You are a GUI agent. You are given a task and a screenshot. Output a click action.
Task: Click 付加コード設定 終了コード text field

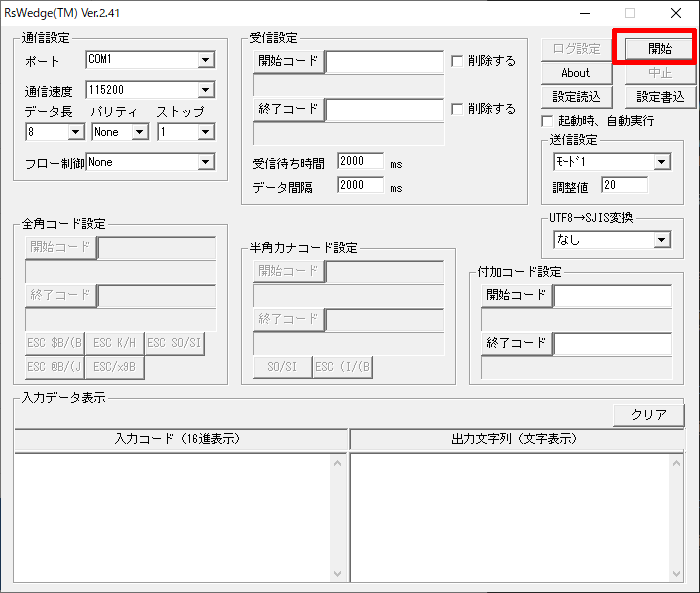coord(612,344)
